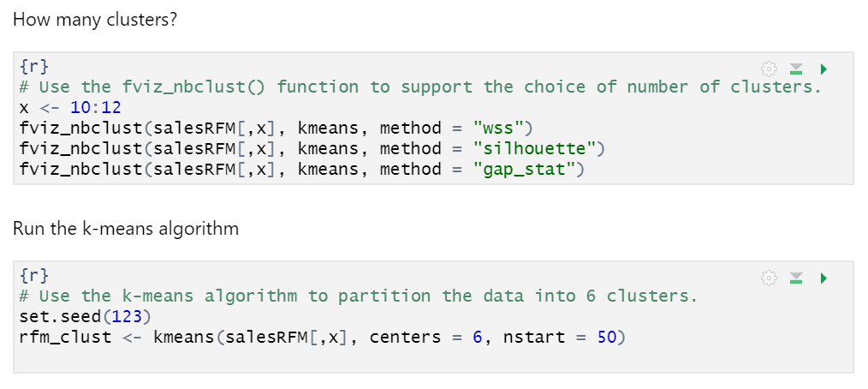Click the "Run the k-means algorithm" text
868x389 pixels.
click(126, 229)
